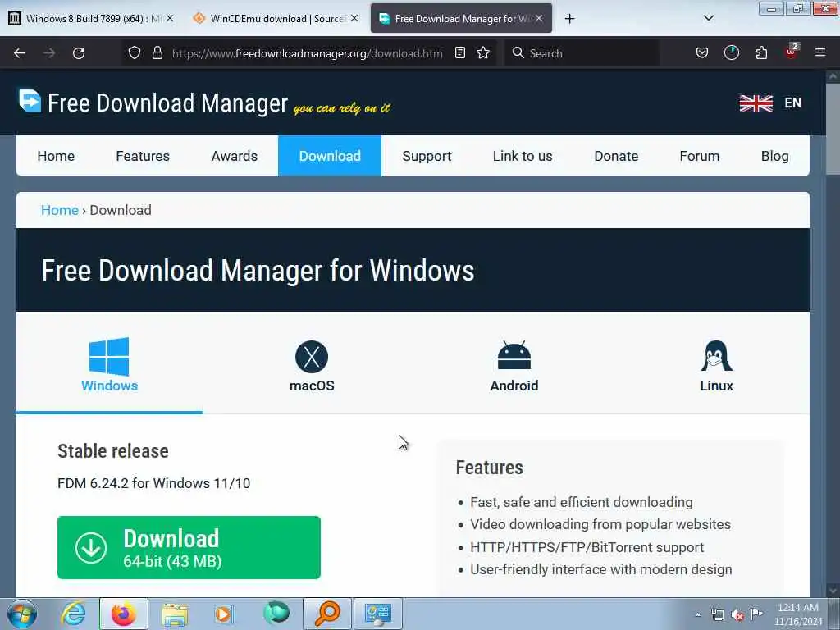Open the Windows Start orb
The image size is (840, 630).
tap(22, 614)
